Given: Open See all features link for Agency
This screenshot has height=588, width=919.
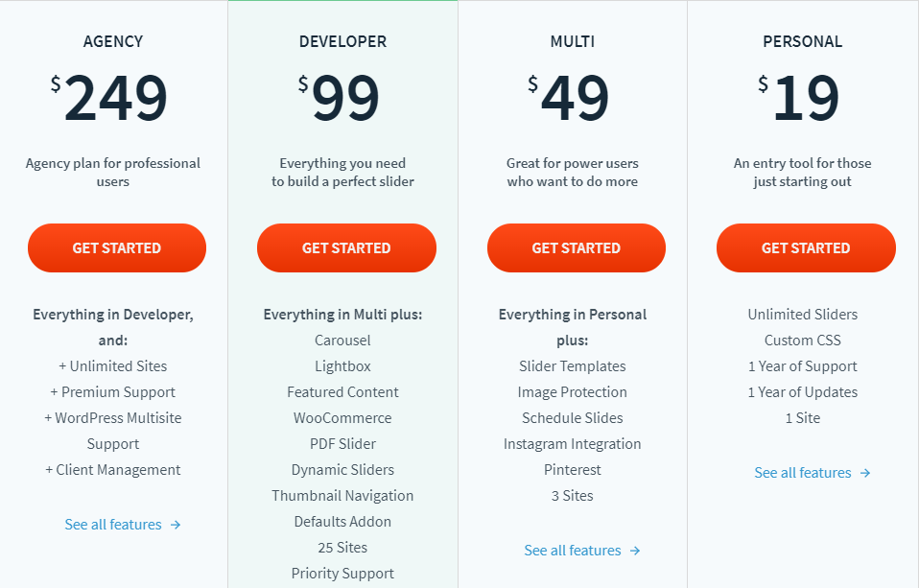Looking at the screenshot, I should tap(113, 525).
